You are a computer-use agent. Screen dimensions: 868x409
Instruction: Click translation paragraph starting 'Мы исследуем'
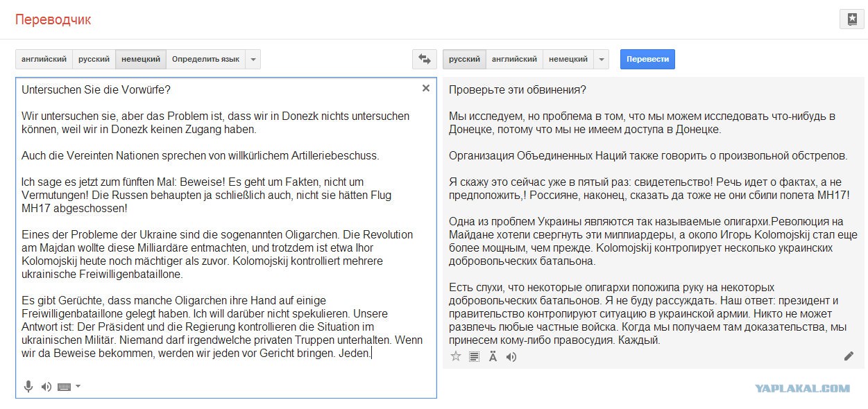click(642, 123)
